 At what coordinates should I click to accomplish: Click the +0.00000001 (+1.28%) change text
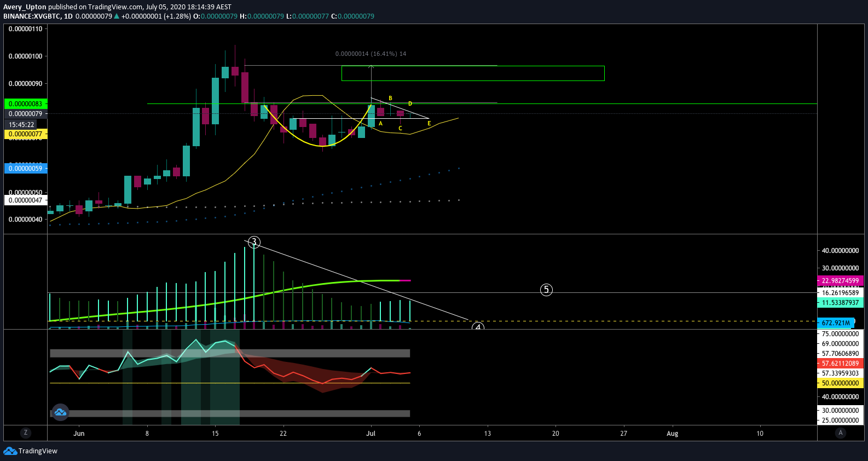[156, 16]
